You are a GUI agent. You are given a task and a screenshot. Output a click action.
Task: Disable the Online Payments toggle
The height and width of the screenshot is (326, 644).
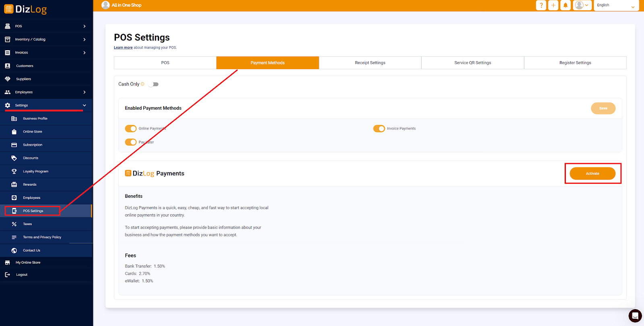(131, 129)
